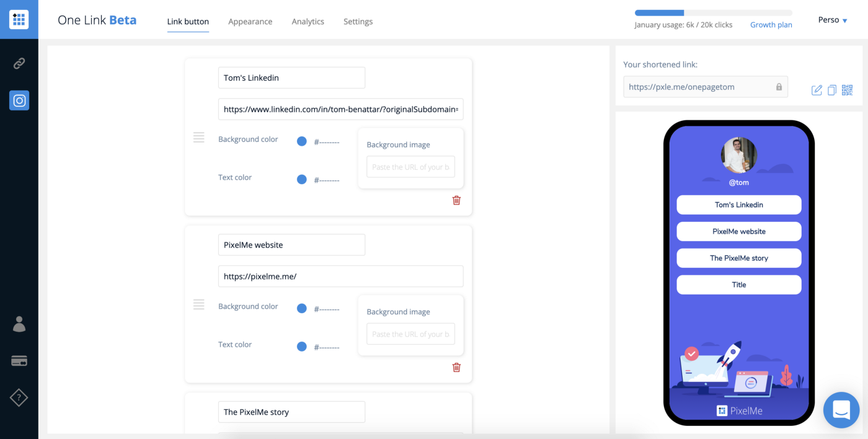Click the One Link Beta title
Viewport: 868px width, 439px height.
97,20
